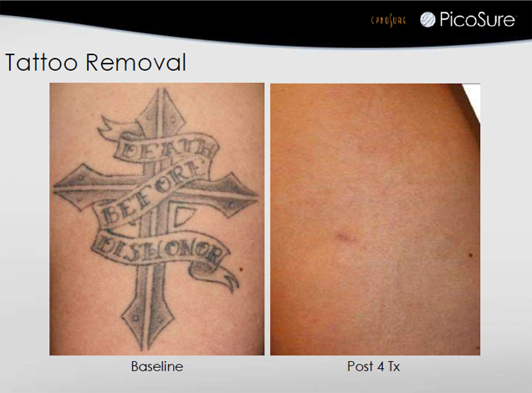Click the small scar in after photo
Viewport: 532px width, 393px height.
click(345, 237)
